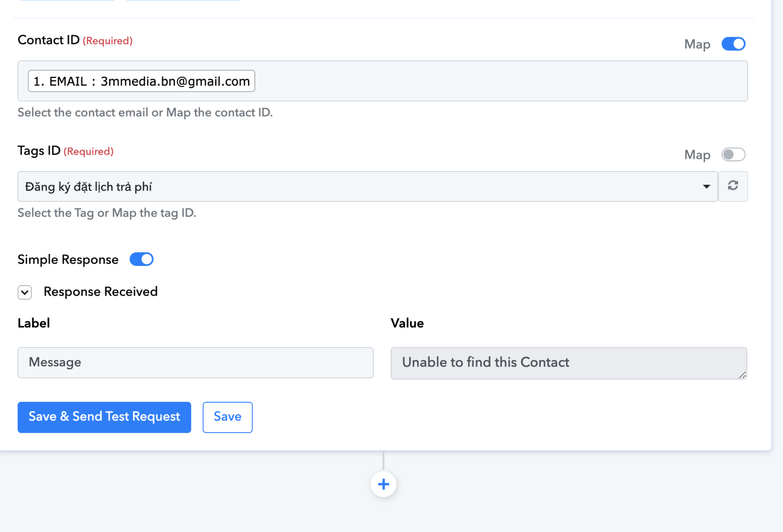Image resolution: width=783 pixels, height=532 pixels.
Task: Click the mapped EMAIL value chip
Action: [x=142, y=81]
